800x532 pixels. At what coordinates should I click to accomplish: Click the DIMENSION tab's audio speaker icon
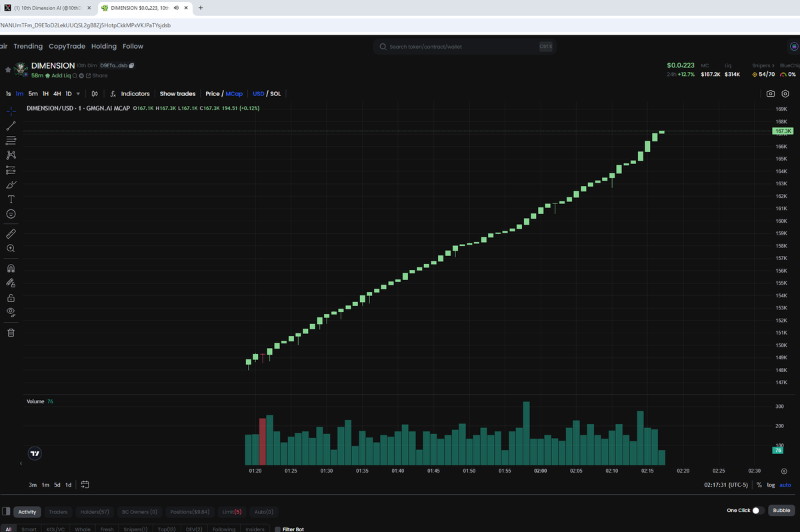175,8
